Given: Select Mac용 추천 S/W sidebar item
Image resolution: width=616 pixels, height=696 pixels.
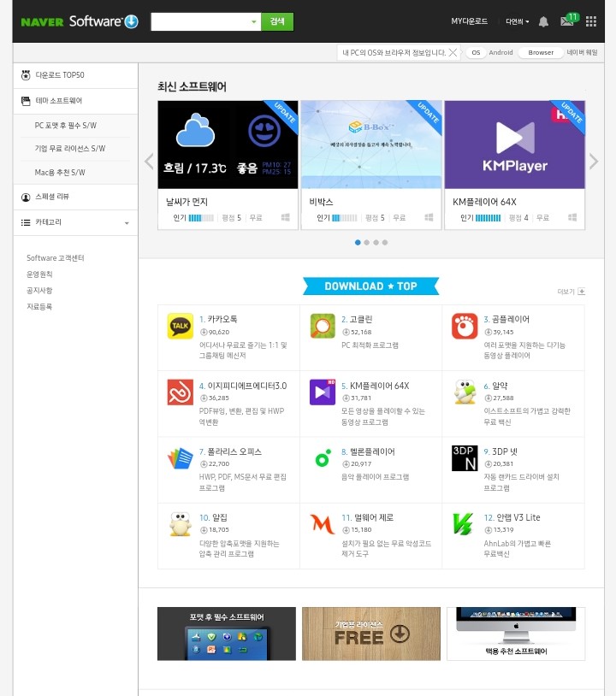Looking at the screenshot, I should point(59,173).
